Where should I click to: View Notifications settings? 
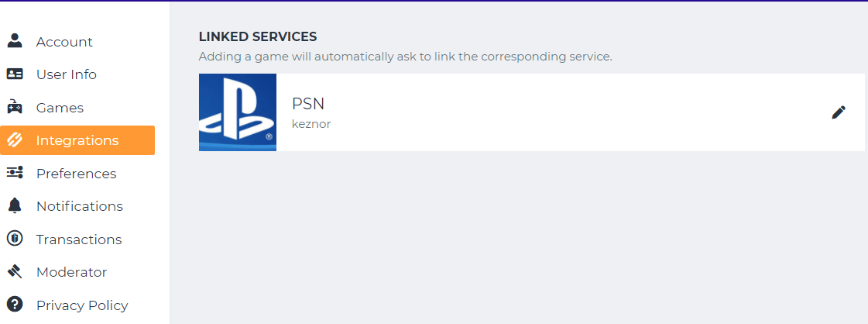click(80, 206)
